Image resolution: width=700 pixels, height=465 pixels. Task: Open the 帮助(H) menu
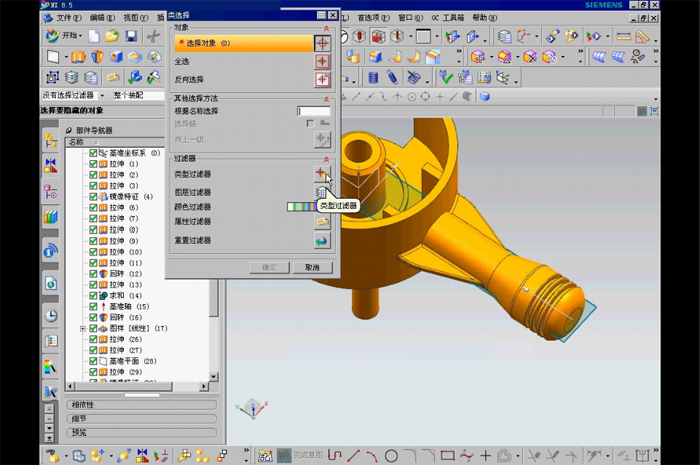(x=485, y=17)
